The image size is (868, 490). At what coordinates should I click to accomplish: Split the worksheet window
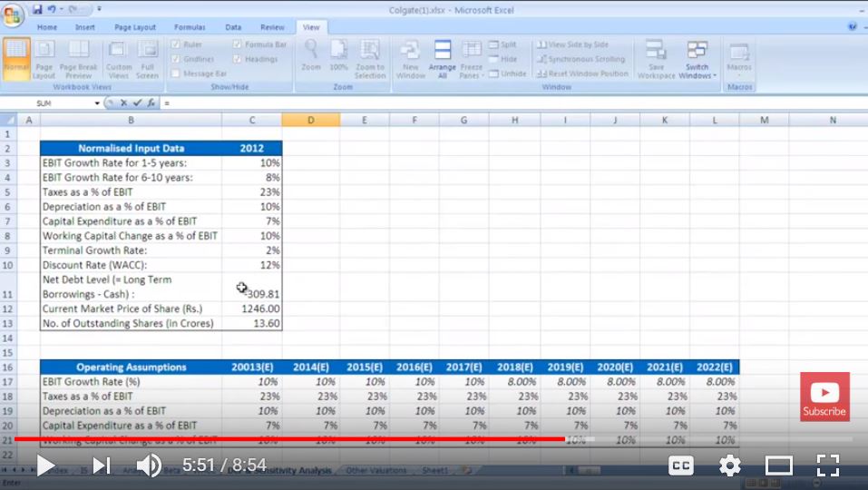502,44
